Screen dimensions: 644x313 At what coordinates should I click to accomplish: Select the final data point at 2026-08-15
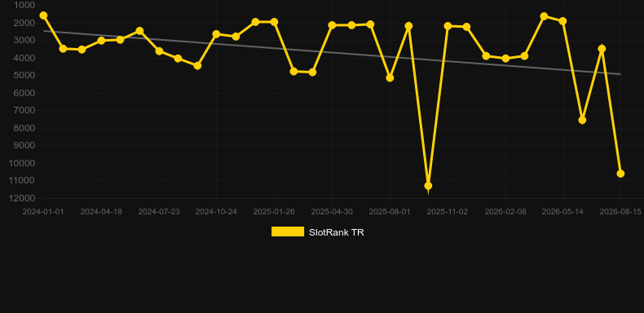click(620, 174)
